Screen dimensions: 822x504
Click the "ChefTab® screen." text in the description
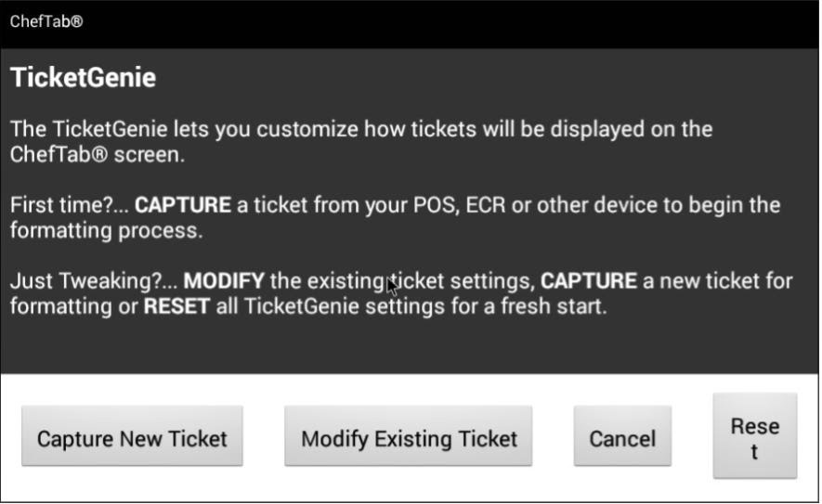(98, 154)
